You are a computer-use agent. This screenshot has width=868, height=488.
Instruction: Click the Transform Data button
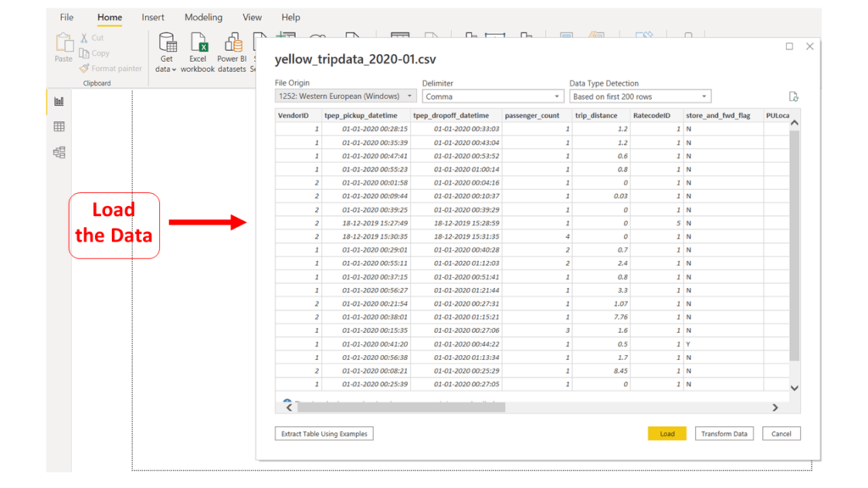coord(724,434)
